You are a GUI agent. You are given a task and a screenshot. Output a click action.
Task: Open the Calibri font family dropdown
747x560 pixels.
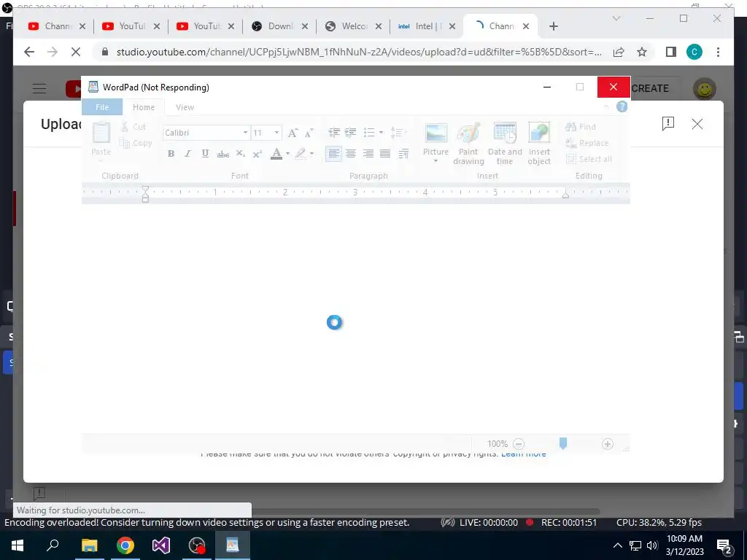pos(245,133)
